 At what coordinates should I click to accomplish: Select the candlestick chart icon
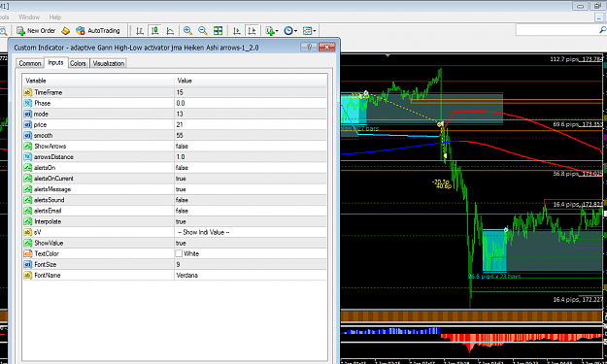[154, 30]
